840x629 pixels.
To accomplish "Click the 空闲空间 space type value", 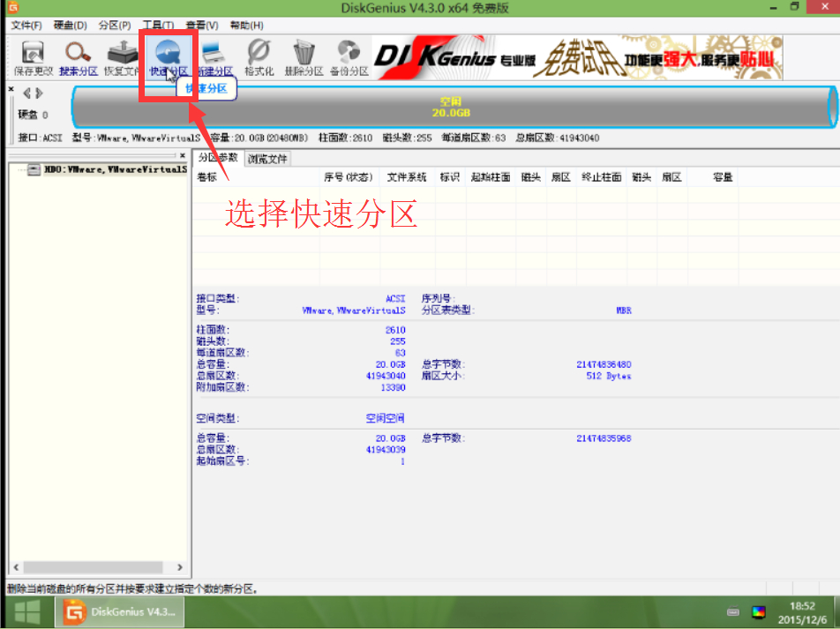I will [386, 418].
